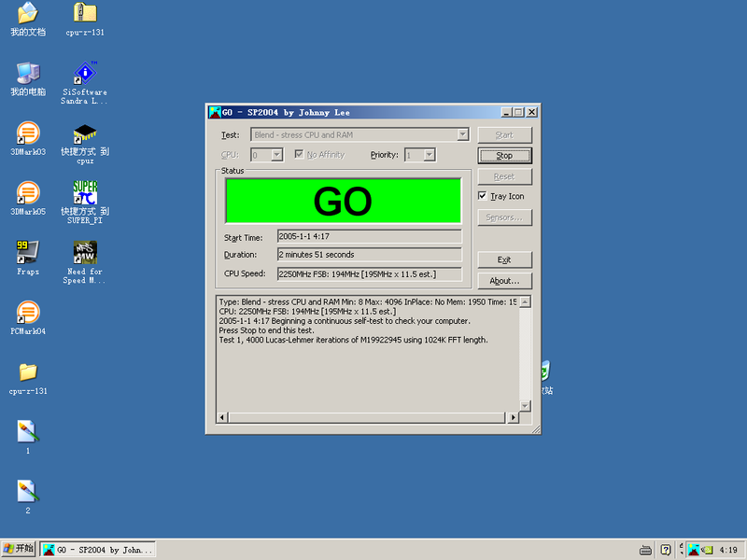Click the Duration field
The width and height of the screenshot is (747, 560).
pos(369,255)
